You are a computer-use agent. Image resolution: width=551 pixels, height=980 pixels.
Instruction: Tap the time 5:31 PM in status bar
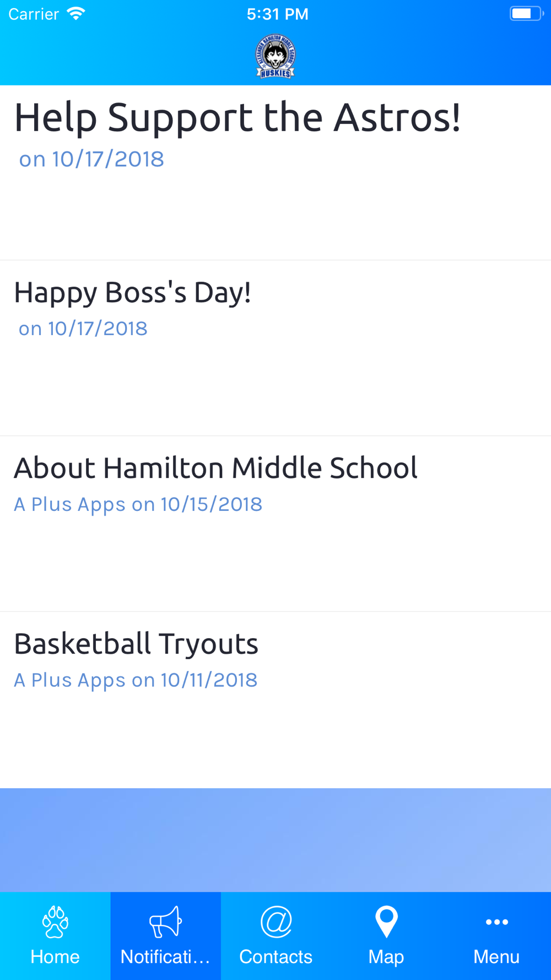[277, 14]
